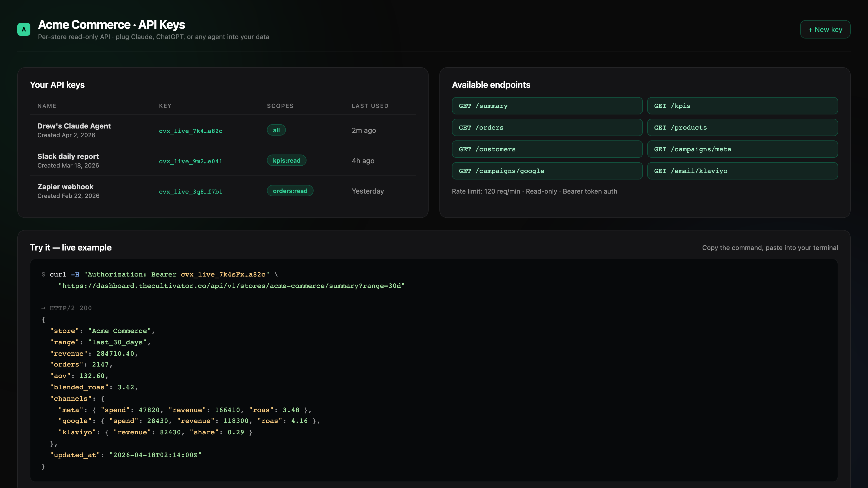
Task: Open the Slack daily report key row
Action: click(223, 160)
